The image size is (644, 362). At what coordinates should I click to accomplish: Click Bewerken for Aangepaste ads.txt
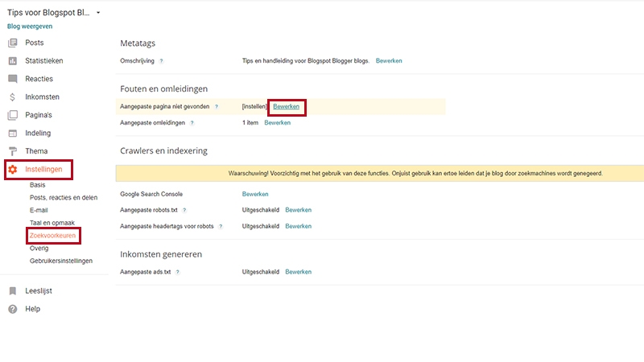pos(298,272)
